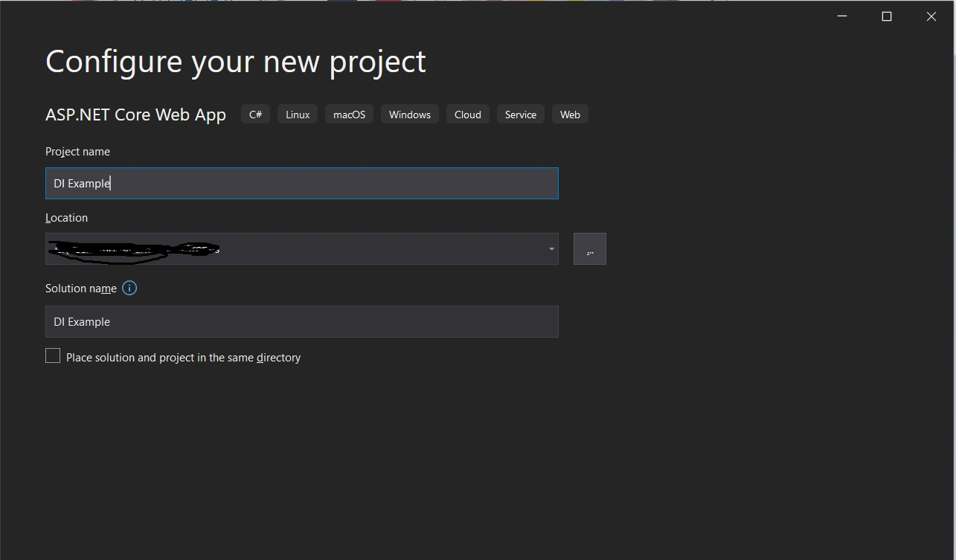The width and height of the screenshot is (956, 560).
Task: Click the Windows platform tag
Action: point(410,115)
